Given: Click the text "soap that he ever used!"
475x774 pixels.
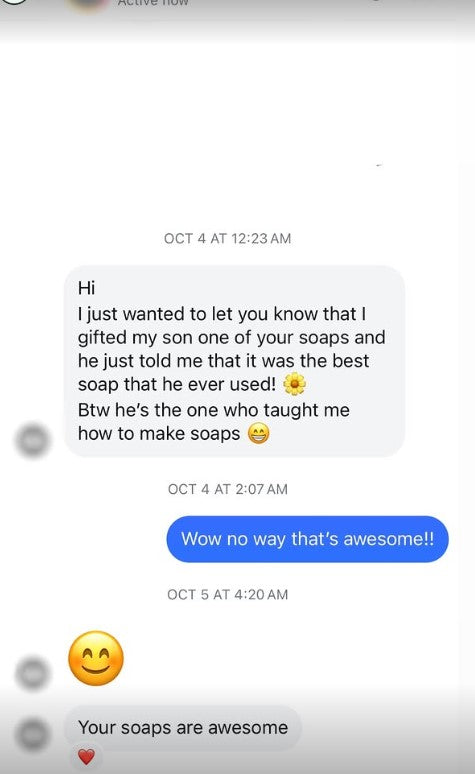Looking at the screenshot, I should tap(177, 384).
